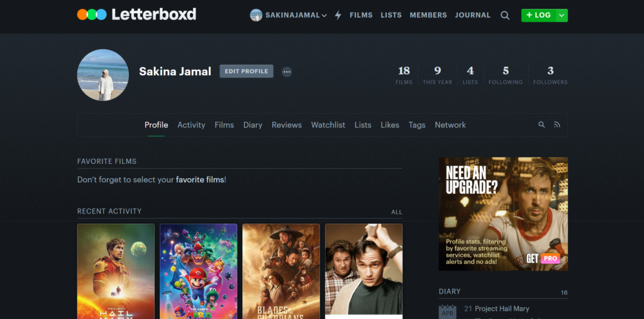The width and height of the screenshot is (644, 319).
Task: Open the Blades of the Guardians poster
Action: [x=281, y=271]
